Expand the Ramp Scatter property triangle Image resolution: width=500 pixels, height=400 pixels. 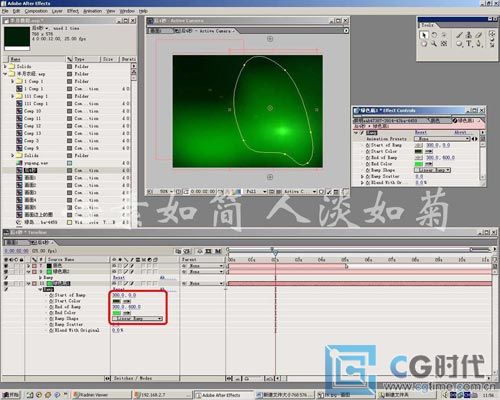[x=362, y=176]
